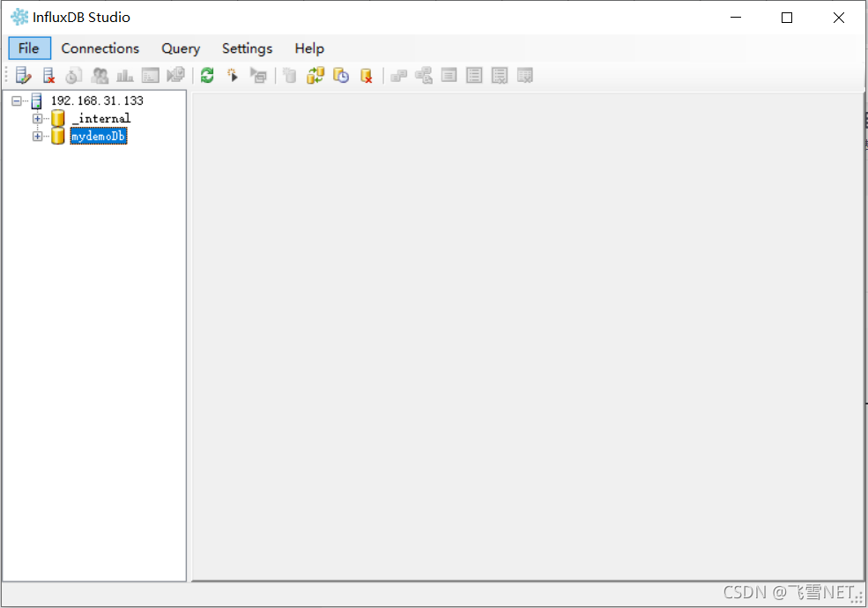The image size is (868, 608).
Task: Click the green refresh arrows icon
Action: click(x=207, y=75)
